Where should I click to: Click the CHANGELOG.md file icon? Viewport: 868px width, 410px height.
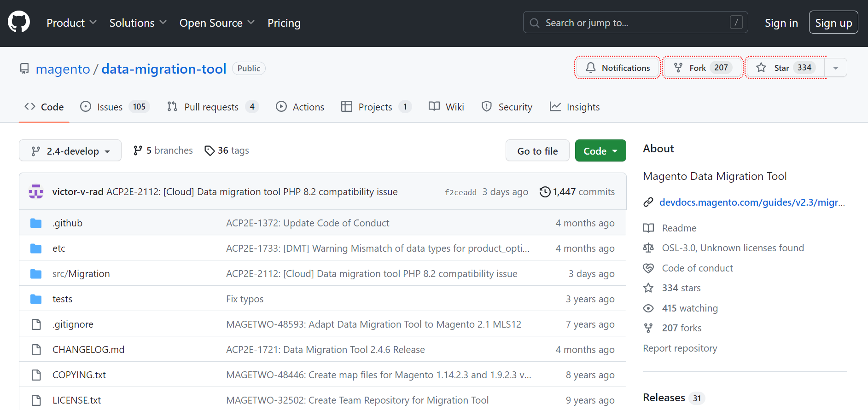[x=36, y=350]
